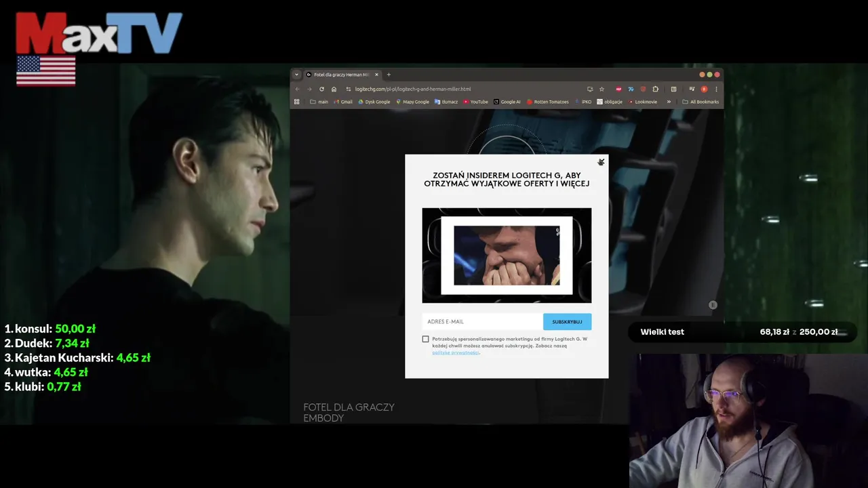The height and width of the screenshot is (488, 868).
Task: Open the Gmail bookmark
Action: tap(343, 102)
